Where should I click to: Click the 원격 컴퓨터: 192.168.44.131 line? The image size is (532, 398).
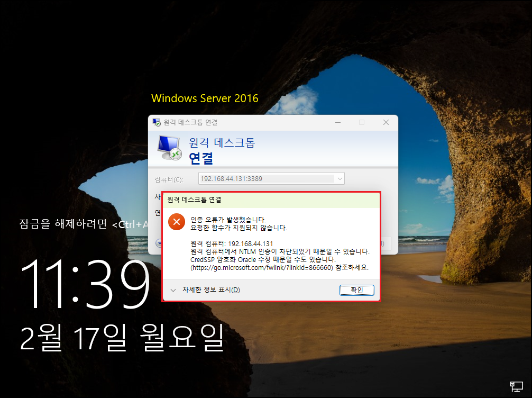click(x=232, y=243)
